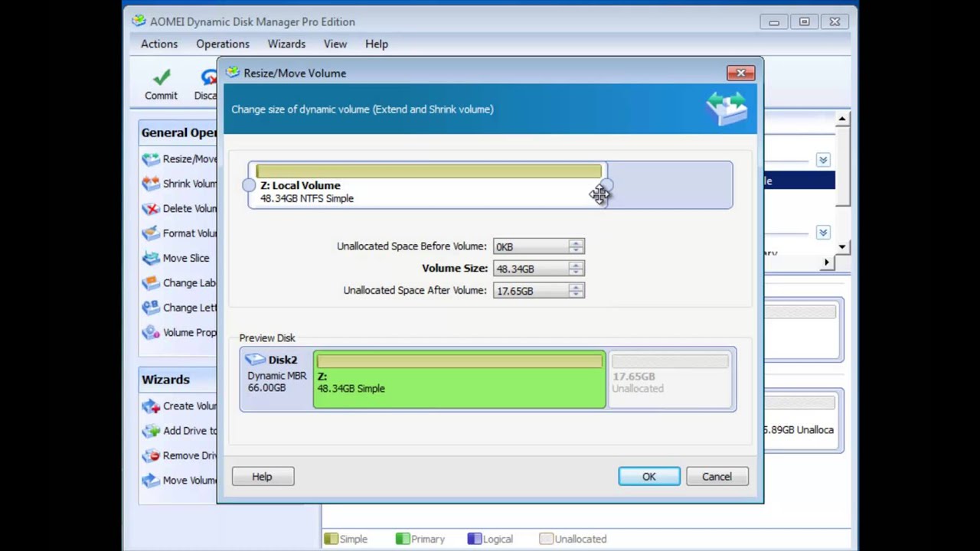Click the Simple legend color swatch

pyautogui.click(x=331, y=539)
